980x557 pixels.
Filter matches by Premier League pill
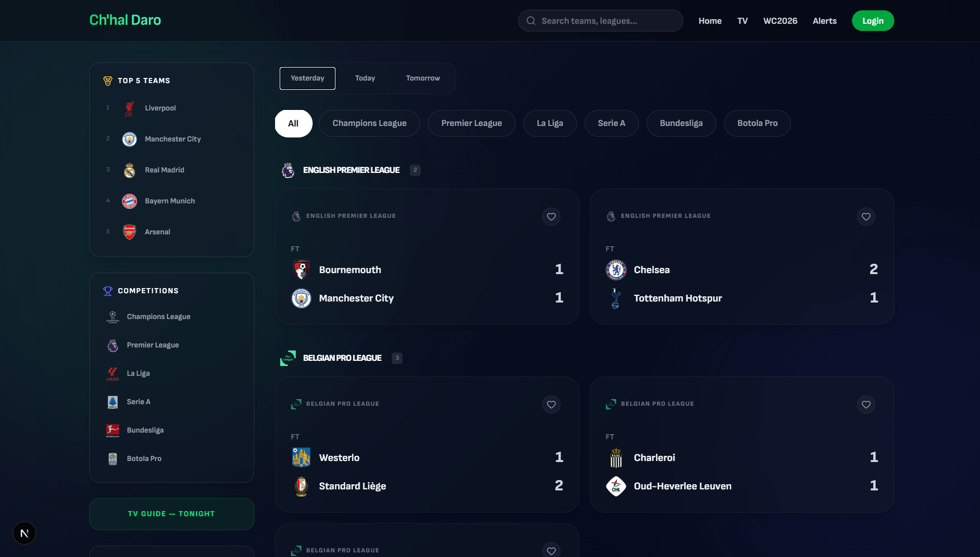pyautogui.click(x=472, y=123)
